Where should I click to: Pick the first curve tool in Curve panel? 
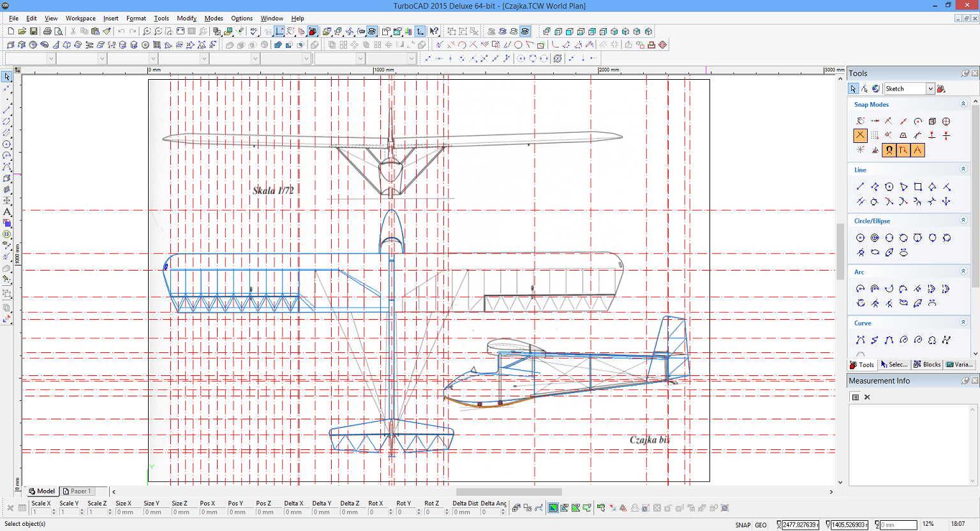(860, 340)
